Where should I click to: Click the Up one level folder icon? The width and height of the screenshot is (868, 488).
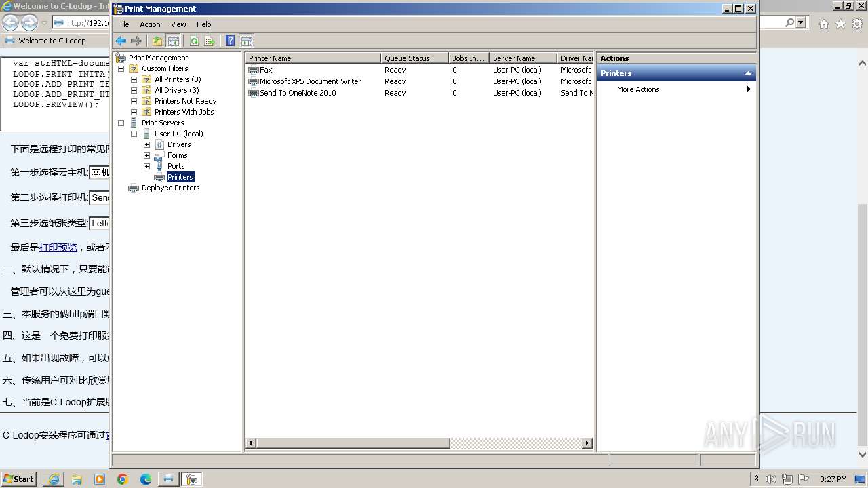pos(157,41)
